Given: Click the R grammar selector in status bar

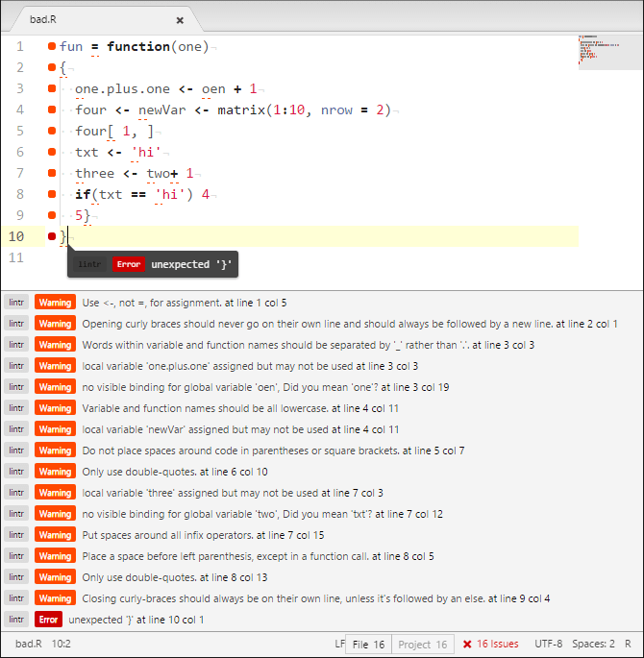Looking at the screenshot, I should tap(628, 644).
